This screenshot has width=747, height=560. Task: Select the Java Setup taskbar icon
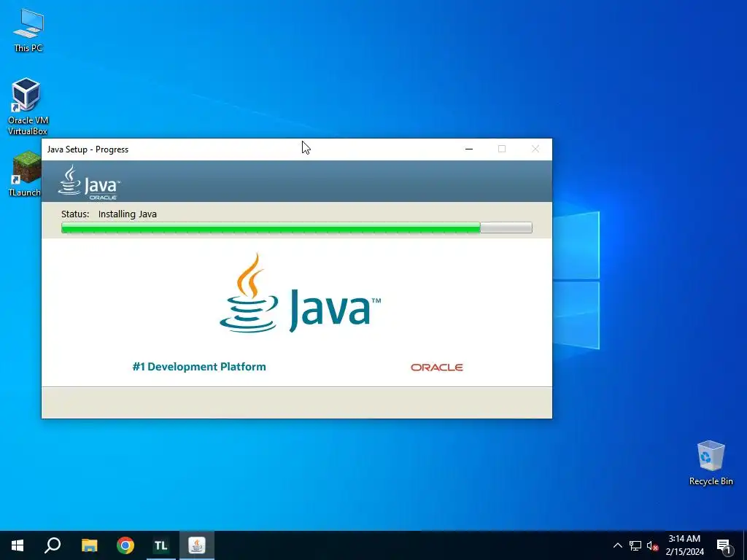[x=197, y=545]
